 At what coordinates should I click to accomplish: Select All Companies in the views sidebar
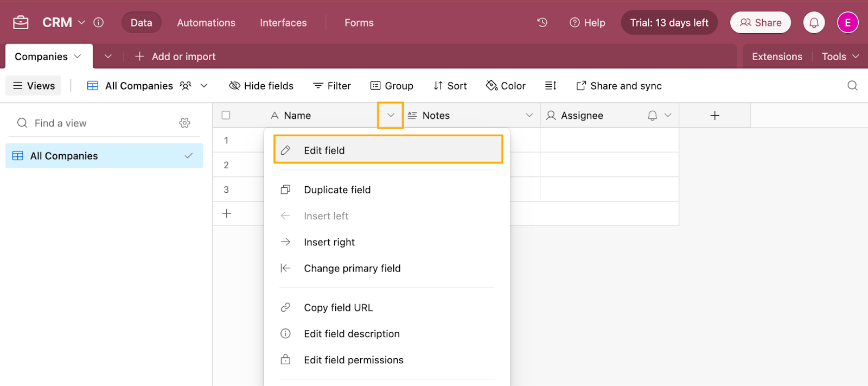click(104, 156)
